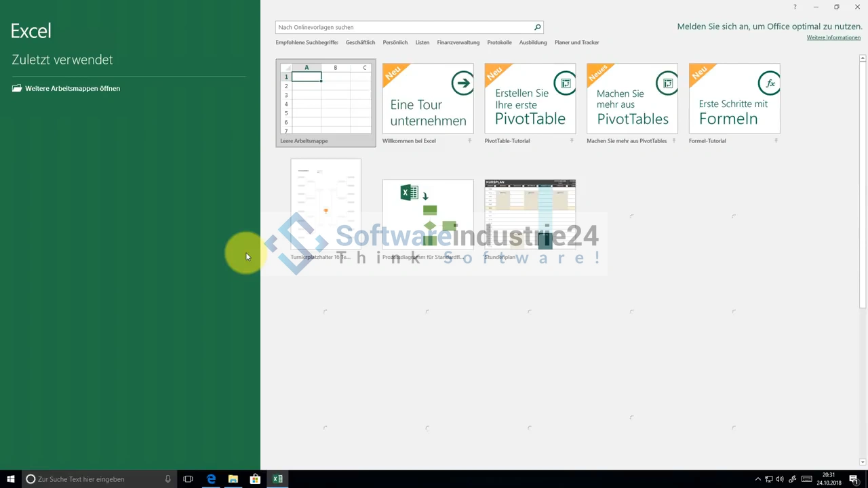Click the search magnifier icon for templates
The image size is (868, 488).
(537, 27)
